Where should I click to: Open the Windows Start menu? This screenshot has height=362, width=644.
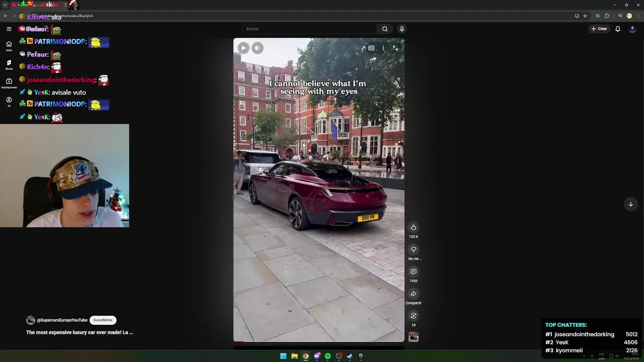[283, 356]
